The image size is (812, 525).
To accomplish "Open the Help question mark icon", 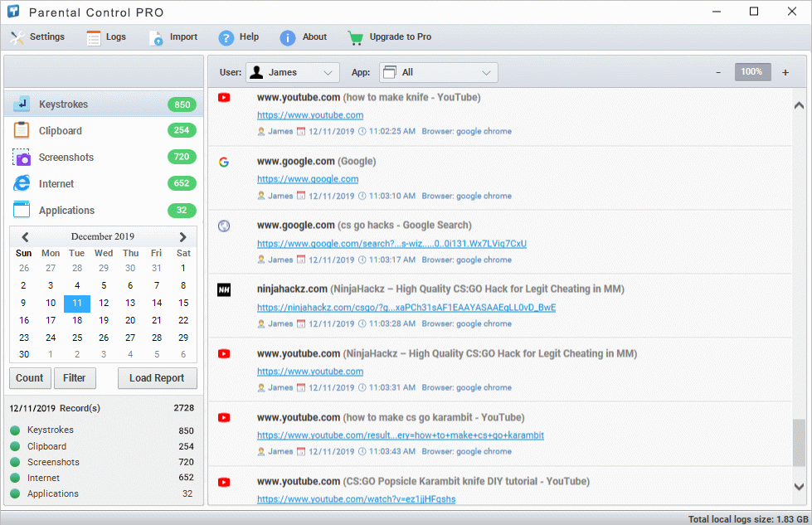I will click(x=226, y=37).
